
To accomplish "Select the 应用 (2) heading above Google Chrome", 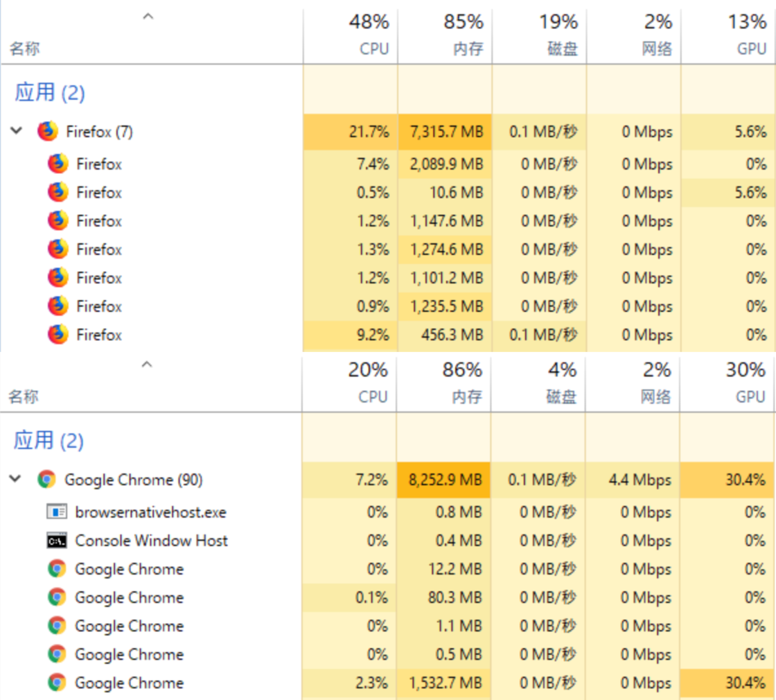I will coord(48,441).
